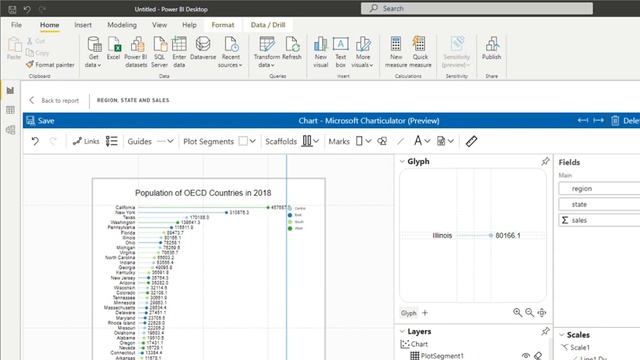The width and height of the screenshot is (640, 360).
Task: Open Power BI datasets
Action: (136, 52)
